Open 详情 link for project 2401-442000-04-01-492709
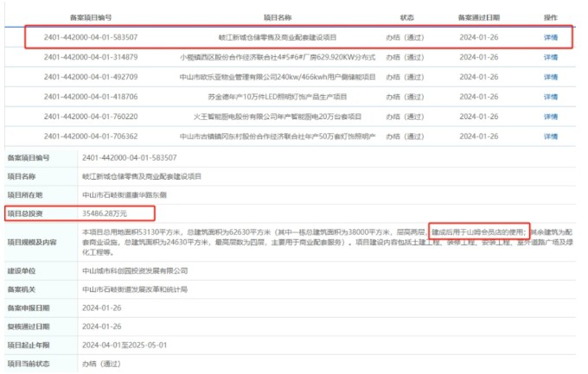 click(550, 77)
